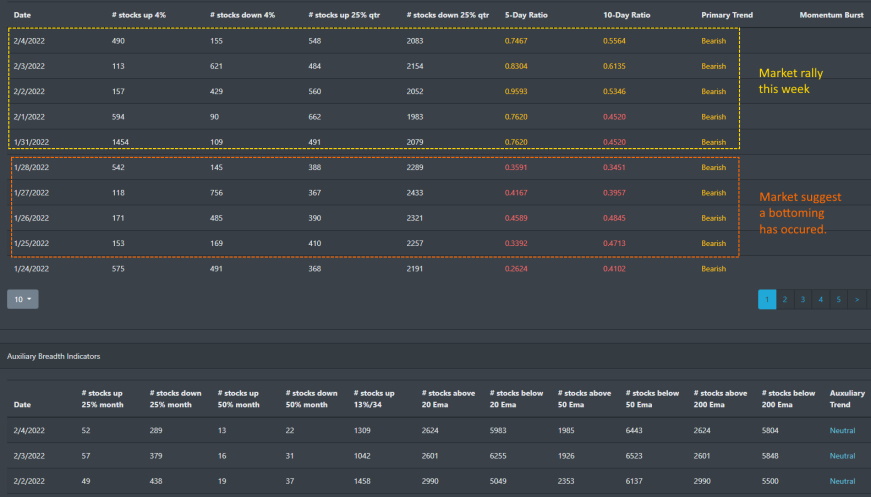Viewport: 871px width, 497px height.
Task: Click the 756 stocks down value
Action: point(217,193)
